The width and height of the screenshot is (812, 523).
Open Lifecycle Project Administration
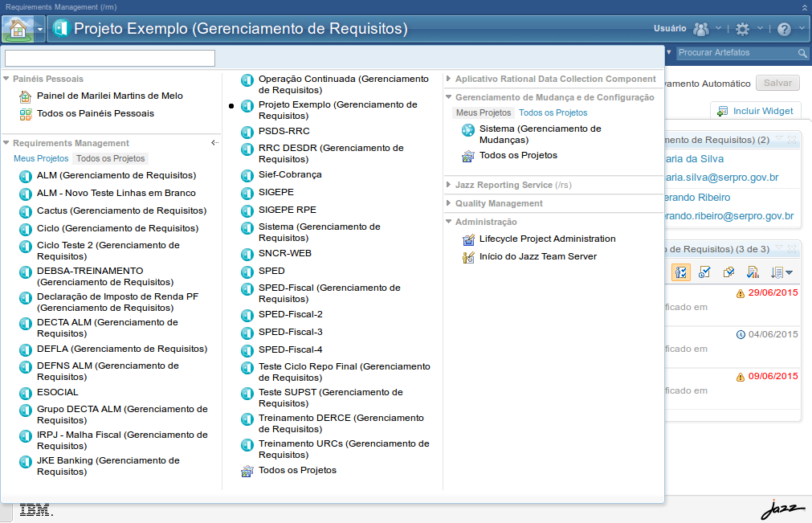pos(548,239)
